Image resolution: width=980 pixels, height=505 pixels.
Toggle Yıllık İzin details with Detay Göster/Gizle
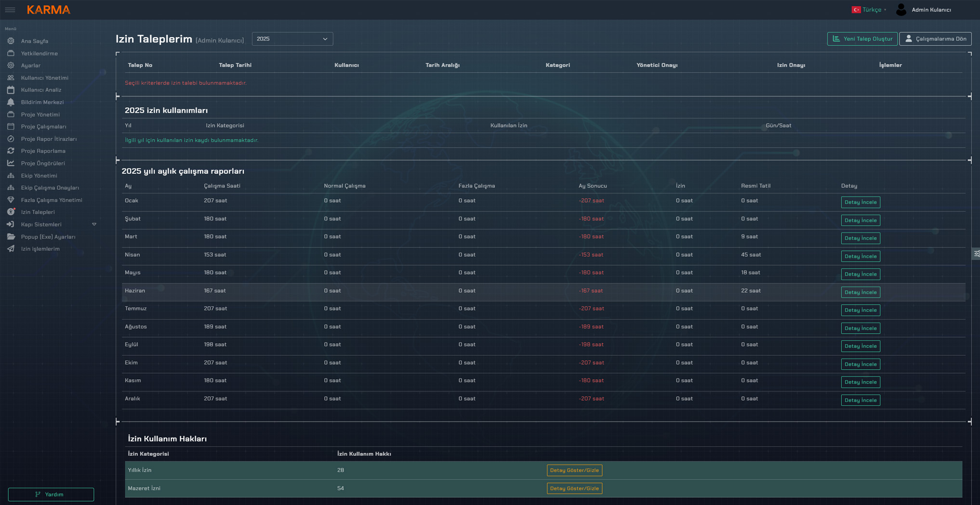(574, 470)
